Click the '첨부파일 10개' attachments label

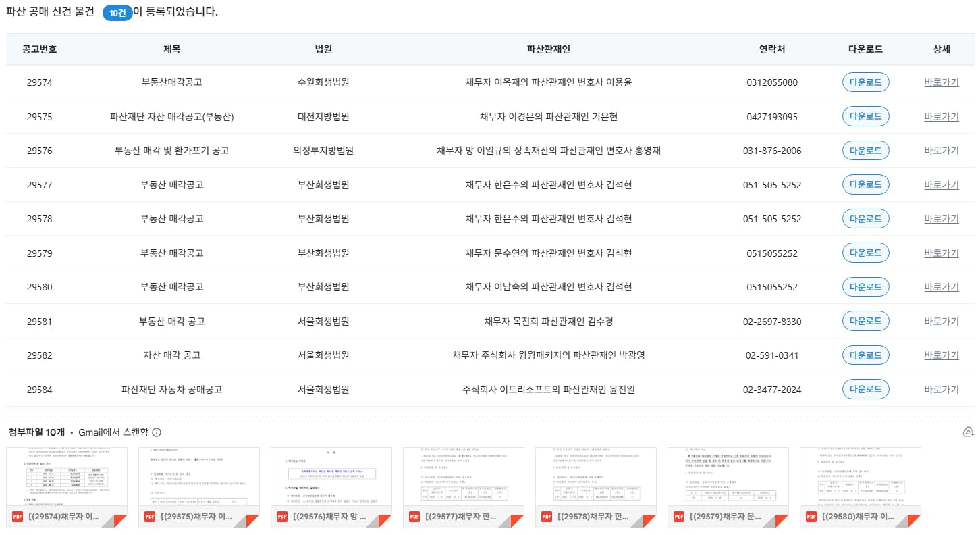click(36, 432)
